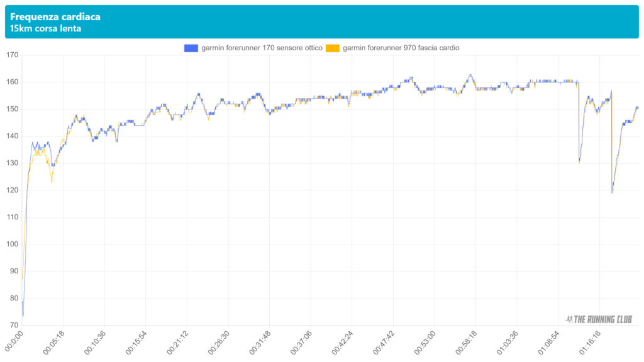644x362 pixels.
Task: Toggle the 'garmin forerunner 170 sensore ottico' legend label
Action: (x=262, y=48)
